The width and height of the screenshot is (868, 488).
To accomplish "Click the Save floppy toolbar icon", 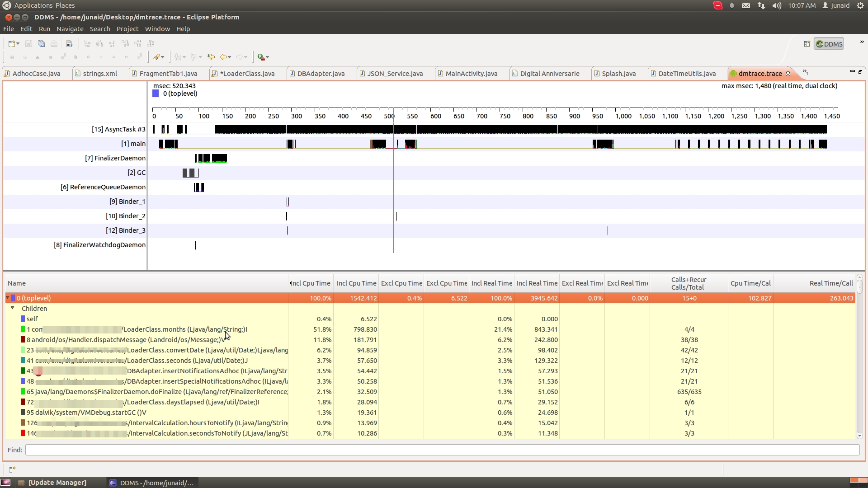I will coord(28,44).
